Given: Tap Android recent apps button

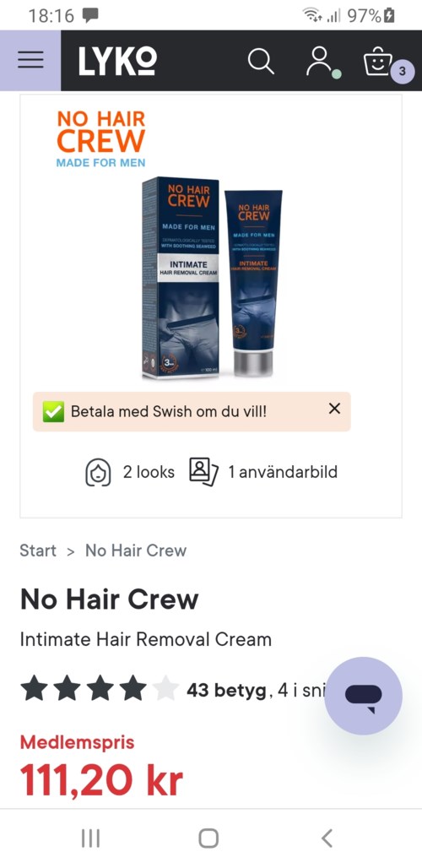Looking at the screenshot, I should click(90, 838).
